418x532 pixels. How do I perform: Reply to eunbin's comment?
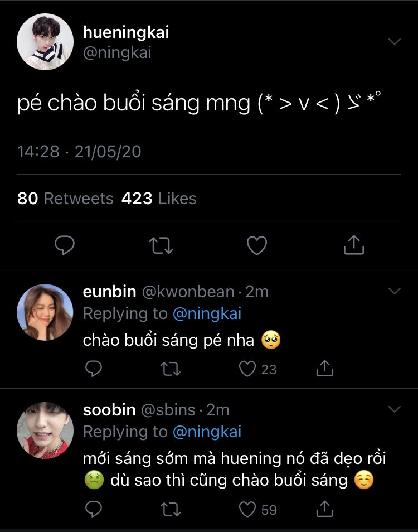click(95, 369)
